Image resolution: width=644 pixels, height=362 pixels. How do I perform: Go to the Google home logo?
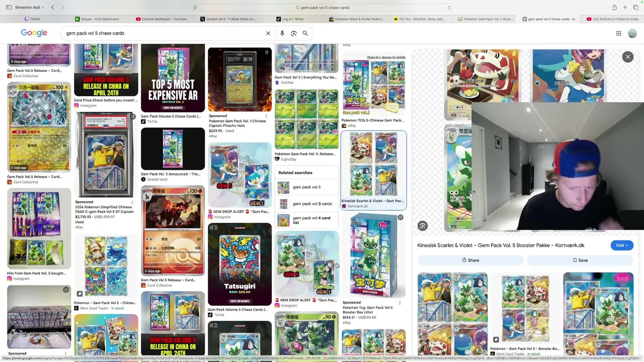34,33
